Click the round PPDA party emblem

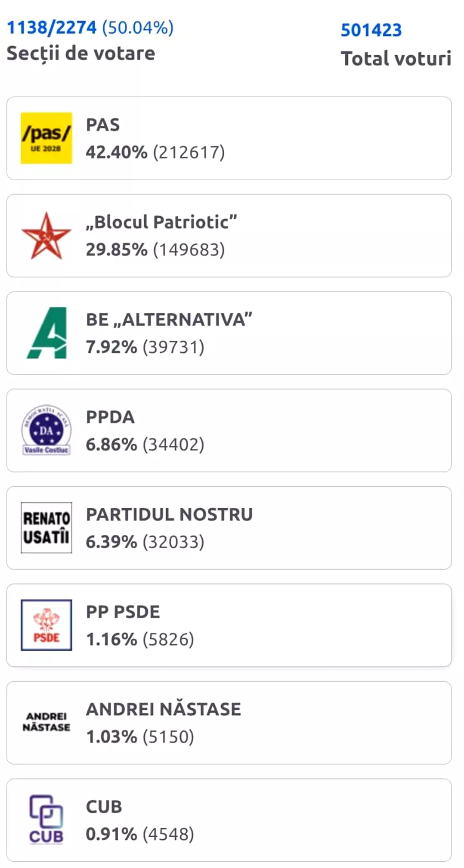point(46,430)
